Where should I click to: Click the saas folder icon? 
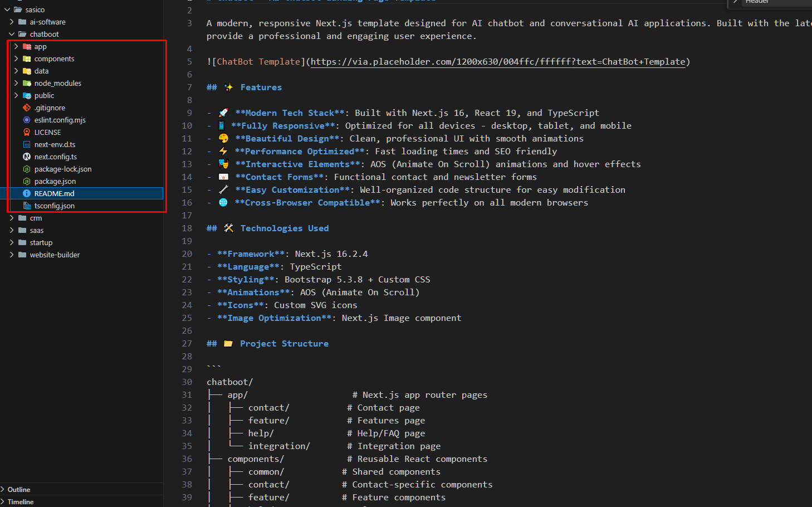pyautogui.click(x=22, y=231)
